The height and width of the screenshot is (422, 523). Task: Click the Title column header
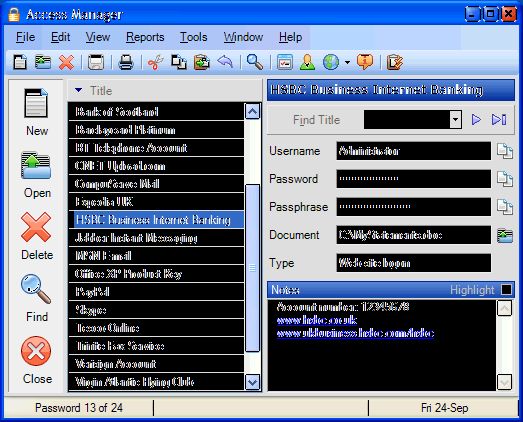[x=164, y=90]
